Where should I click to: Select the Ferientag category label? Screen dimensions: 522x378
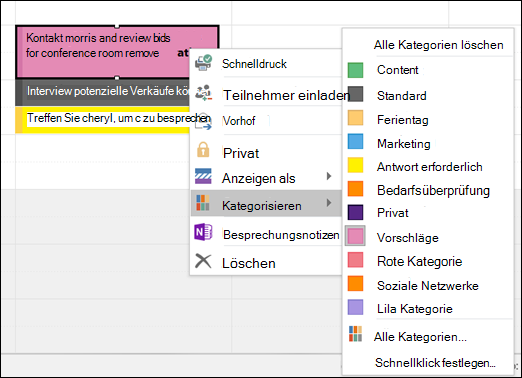402,120
